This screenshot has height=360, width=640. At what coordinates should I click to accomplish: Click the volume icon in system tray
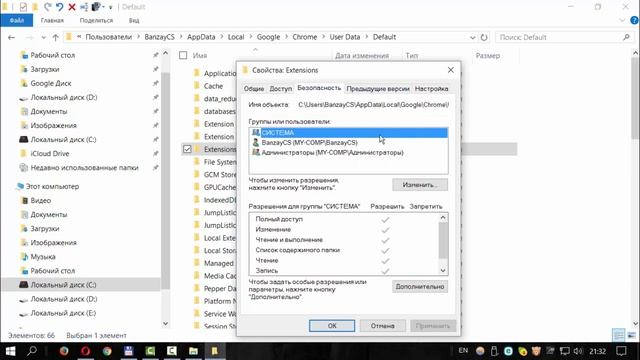click(578, 351)
